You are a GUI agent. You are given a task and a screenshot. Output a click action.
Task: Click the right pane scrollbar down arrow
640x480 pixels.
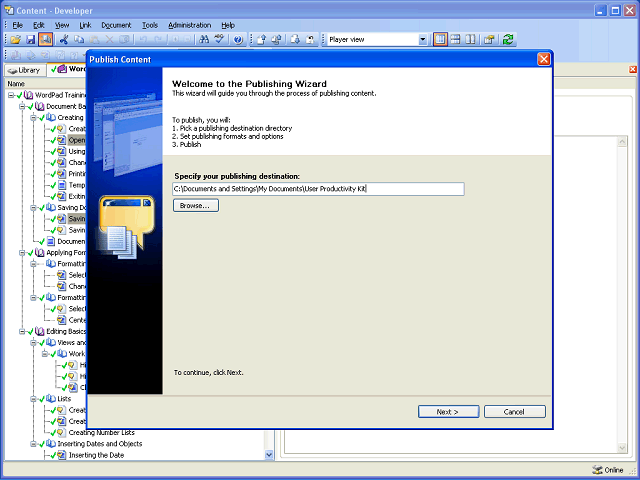pyautogui.click(x=622, y=448)
